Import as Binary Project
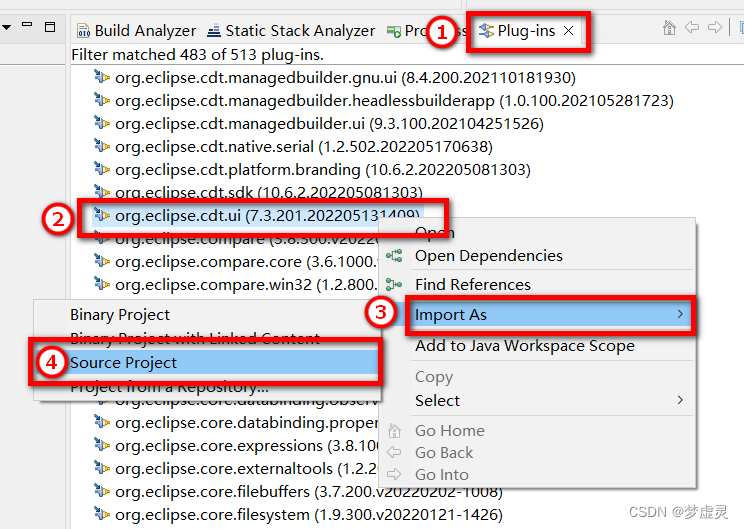This screenshot has height=529, width=744. click(x=120, y=315)
